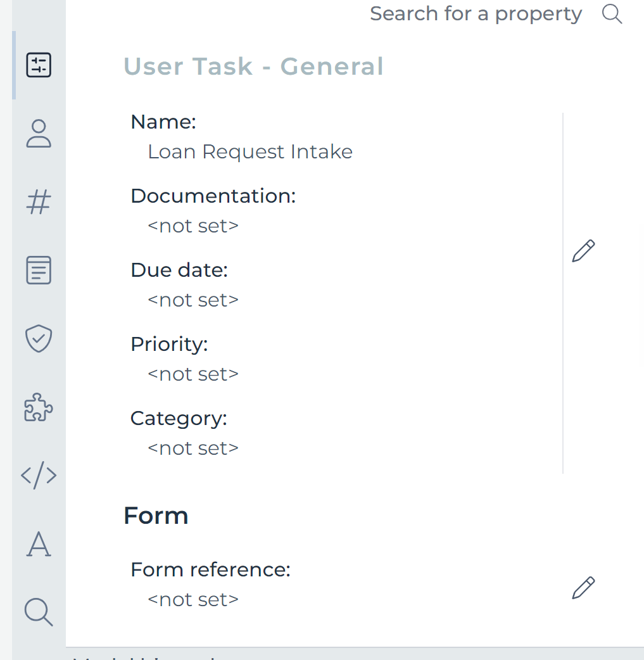Open the General properties panel icon
Image resolution: width=644 pixels, height=660 pixels.
(x=39, y=65)
